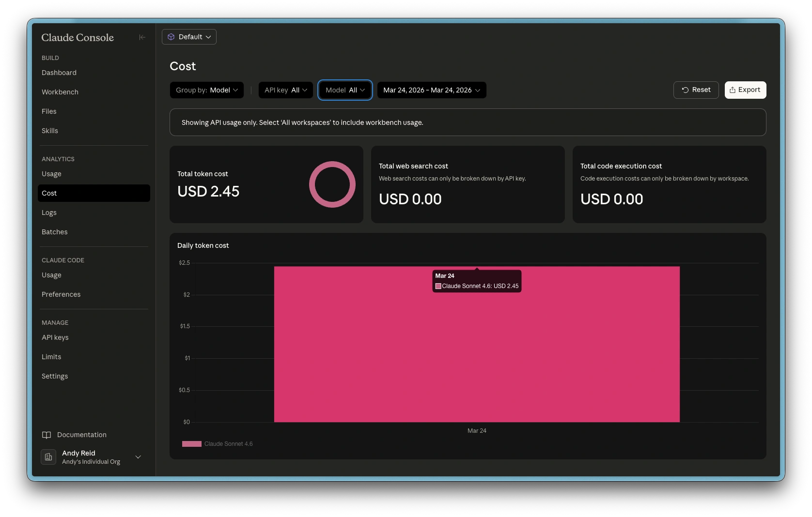Collapse the sidebar using the arrow icon
812x517 pixels.
[x=142, y=37]
